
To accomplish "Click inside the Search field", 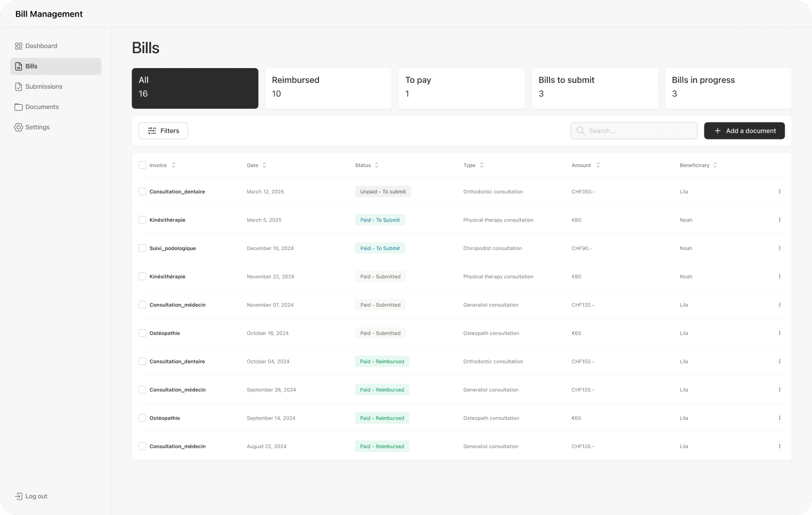I will tap(634, 130).
